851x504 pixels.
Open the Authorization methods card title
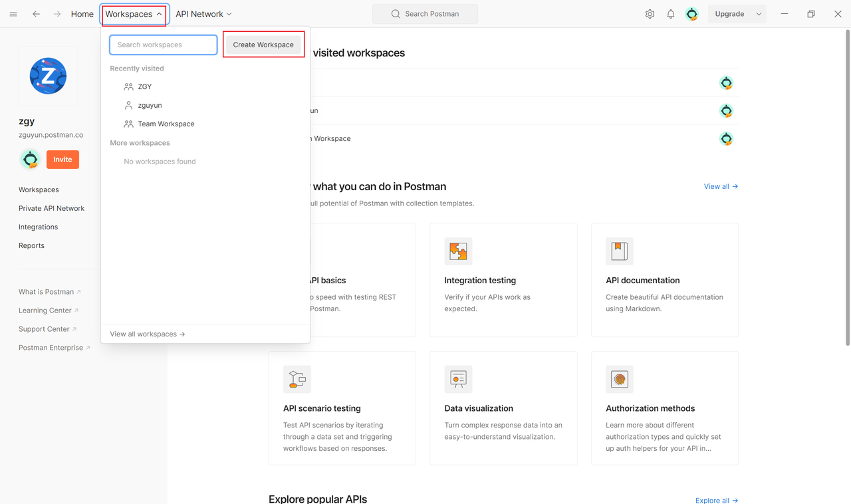click(650, 408)
